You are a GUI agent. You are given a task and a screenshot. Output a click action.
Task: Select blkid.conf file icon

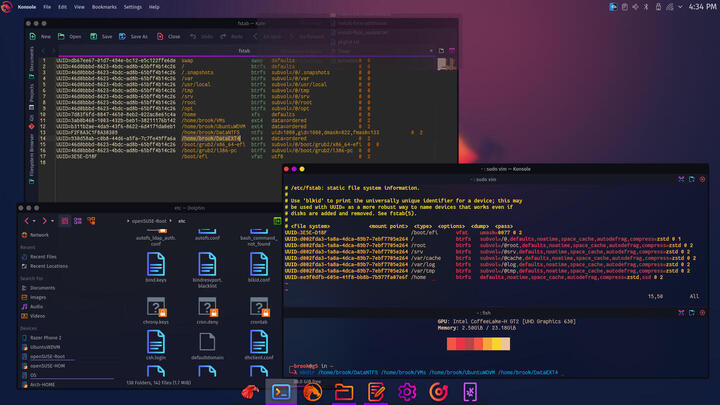259,264
